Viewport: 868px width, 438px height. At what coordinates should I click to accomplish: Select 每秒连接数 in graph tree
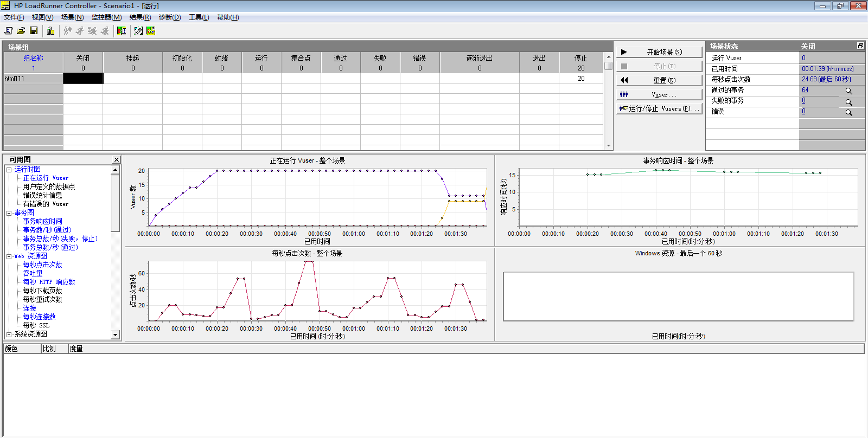point(39,317)
